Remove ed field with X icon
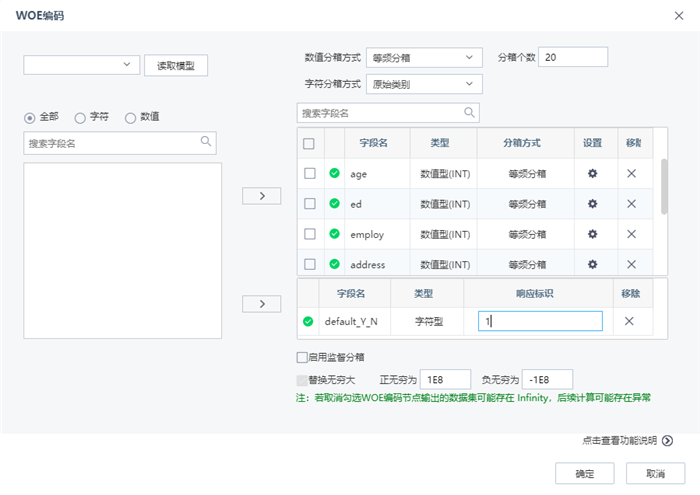 pyautogui.click(x=631, y=204)
